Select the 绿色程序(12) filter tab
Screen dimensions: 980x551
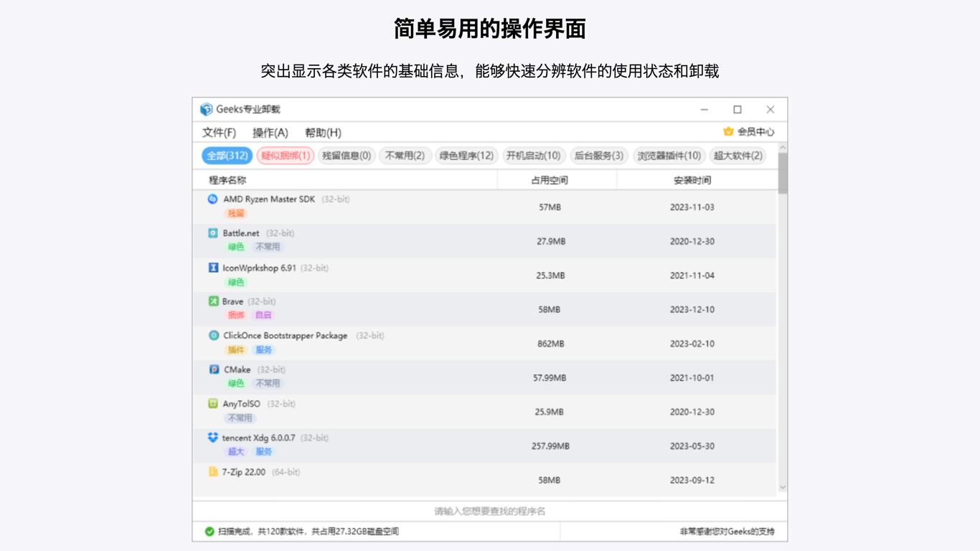465,156
